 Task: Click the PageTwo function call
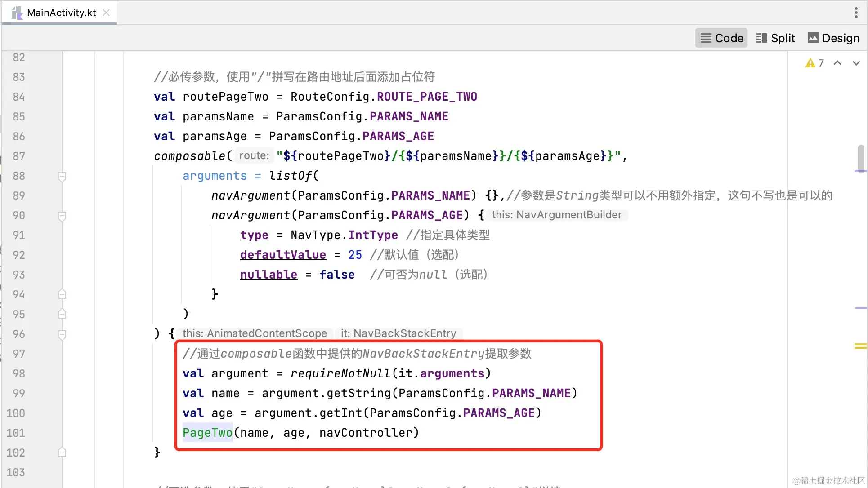click(x=207, y=433)
